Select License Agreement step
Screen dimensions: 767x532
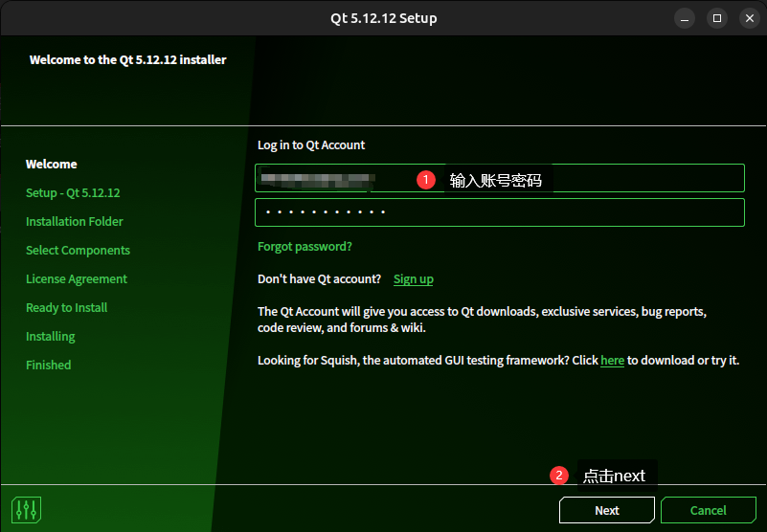(77, 279)
